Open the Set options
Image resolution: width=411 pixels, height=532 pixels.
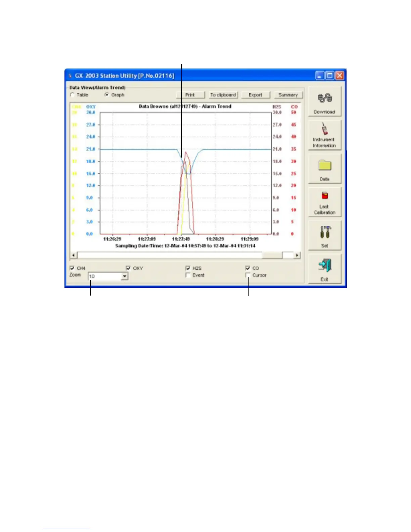pyautogui.click(x=324, y=235)
